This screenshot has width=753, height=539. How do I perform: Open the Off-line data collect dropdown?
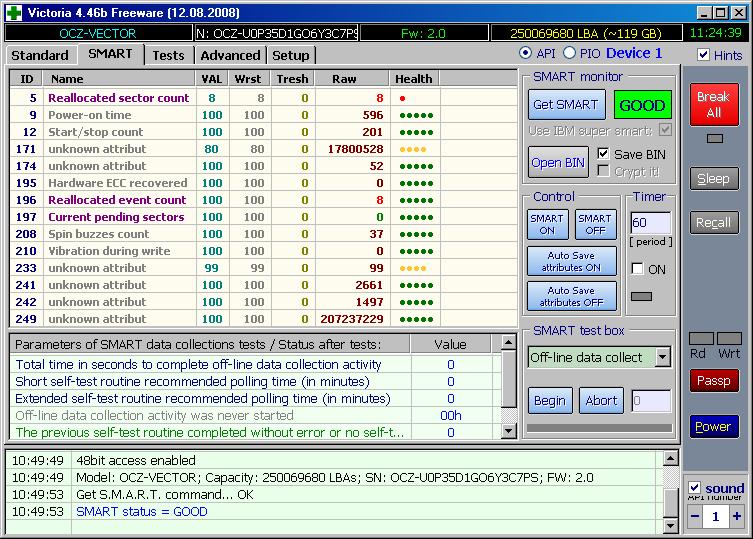[663, 357]
